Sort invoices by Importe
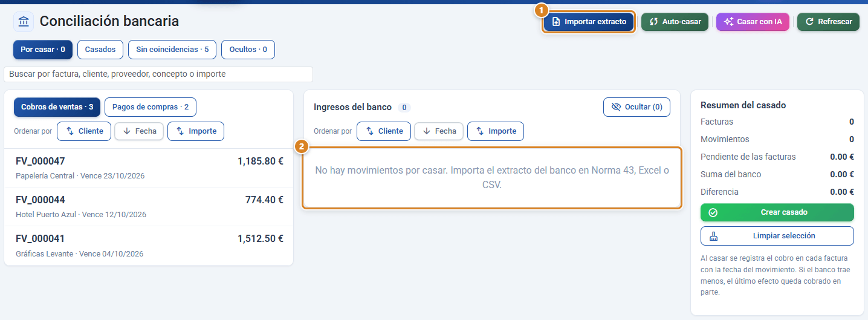Viewport: 868px width, 320px height. coord(196,131)
